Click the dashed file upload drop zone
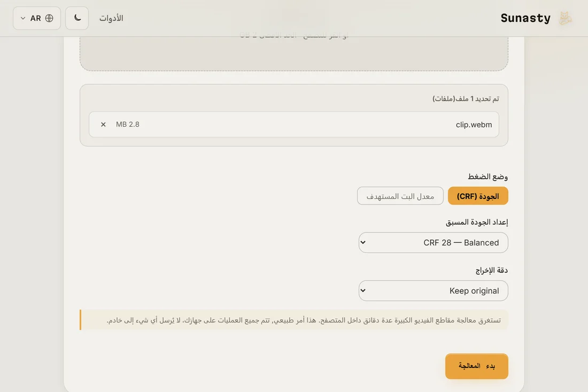This screenshot has width=588, height=392. (294, 52)
